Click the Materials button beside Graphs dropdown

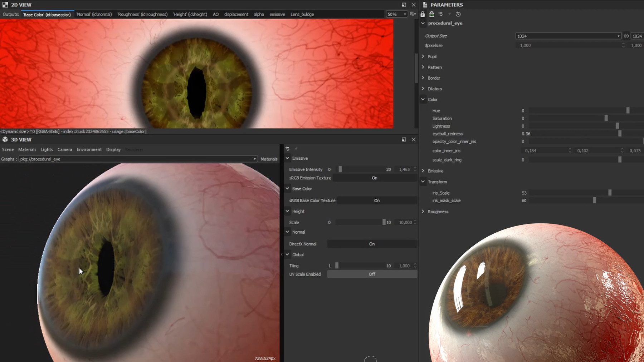click(x=269, y=159)
